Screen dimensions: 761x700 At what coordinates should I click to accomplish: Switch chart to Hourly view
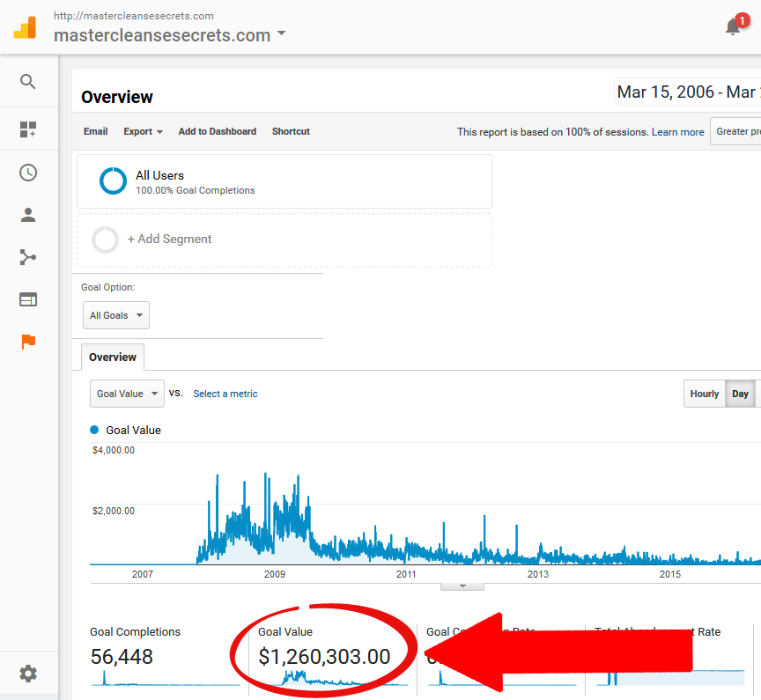coord(705,394)
